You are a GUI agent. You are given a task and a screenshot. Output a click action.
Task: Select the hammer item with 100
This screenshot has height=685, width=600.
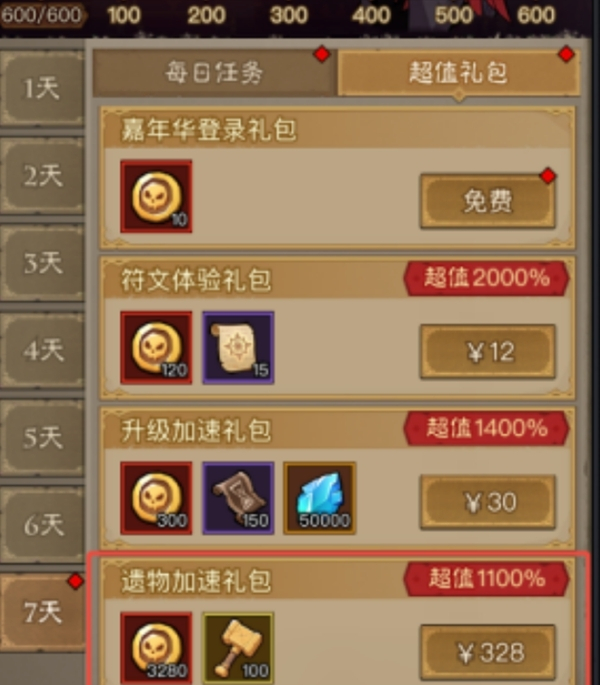pyautogui.click(x=238, y=648)
